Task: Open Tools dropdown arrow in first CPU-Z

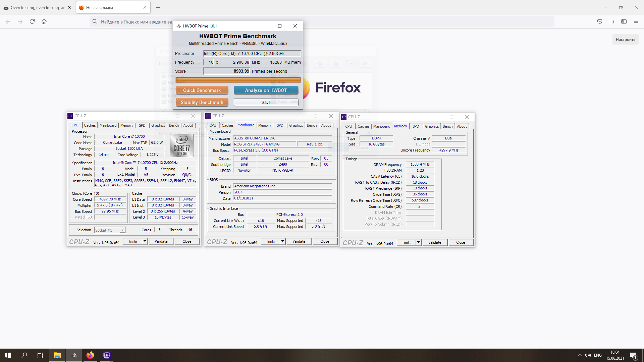Action: 145,241
